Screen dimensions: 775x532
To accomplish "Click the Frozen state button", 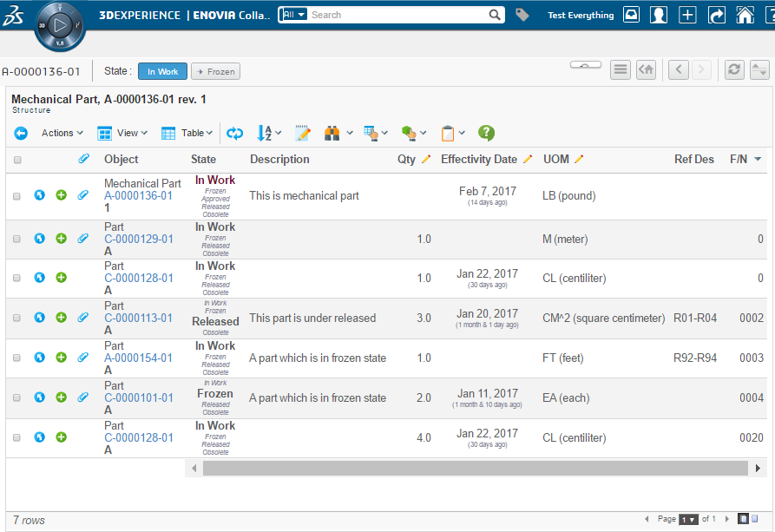I will (x=215, y=72).
